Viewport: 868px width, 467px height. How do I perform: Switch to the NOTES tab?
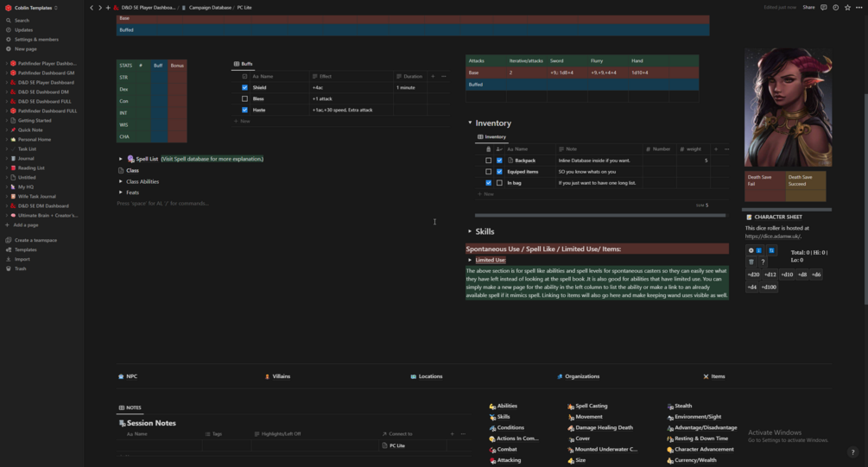click(130, 407)
